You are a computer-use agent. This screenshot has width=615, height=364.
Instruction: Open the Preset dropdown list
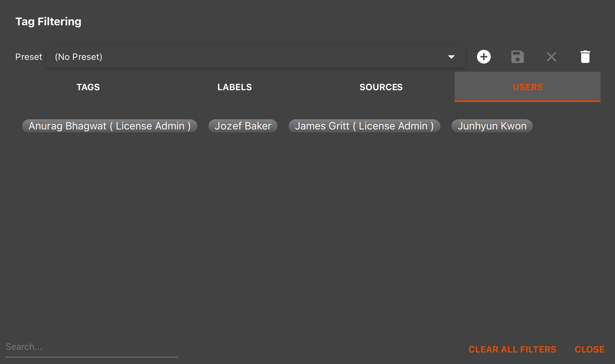[x=255, y=57]
